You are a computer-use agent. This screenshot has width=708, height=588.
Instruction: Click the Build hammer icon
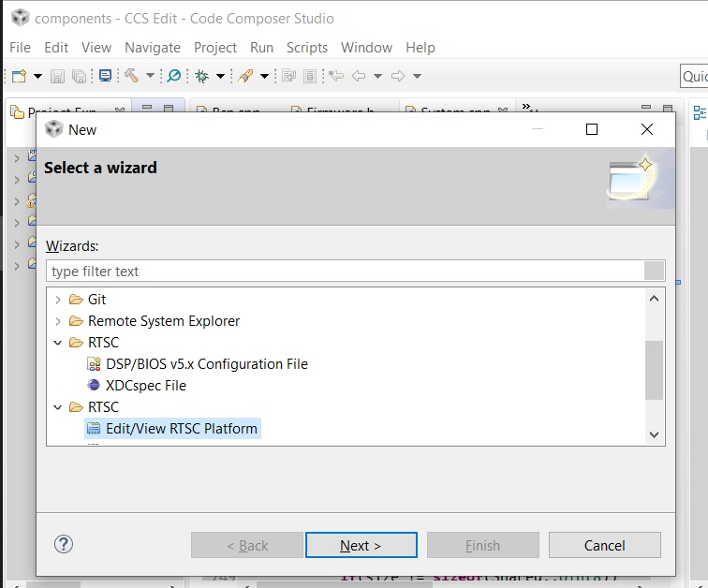point(131,75)
